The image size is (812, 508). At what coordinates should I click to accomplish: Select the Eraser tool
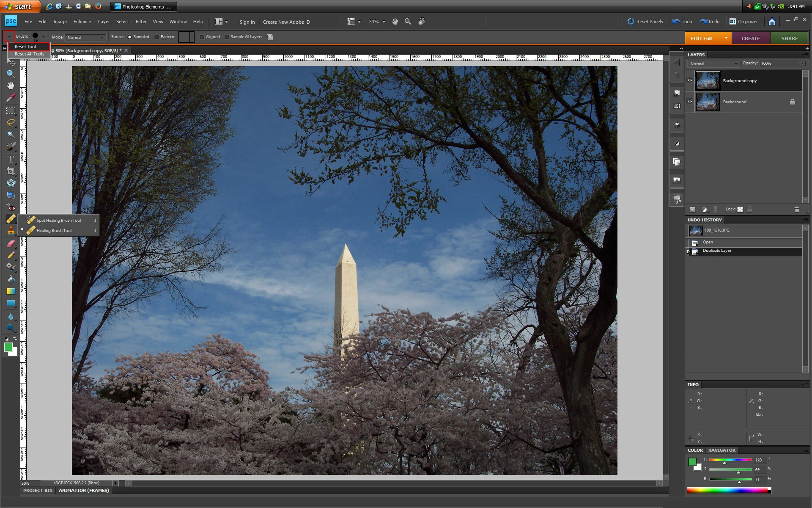pos(11,243)
